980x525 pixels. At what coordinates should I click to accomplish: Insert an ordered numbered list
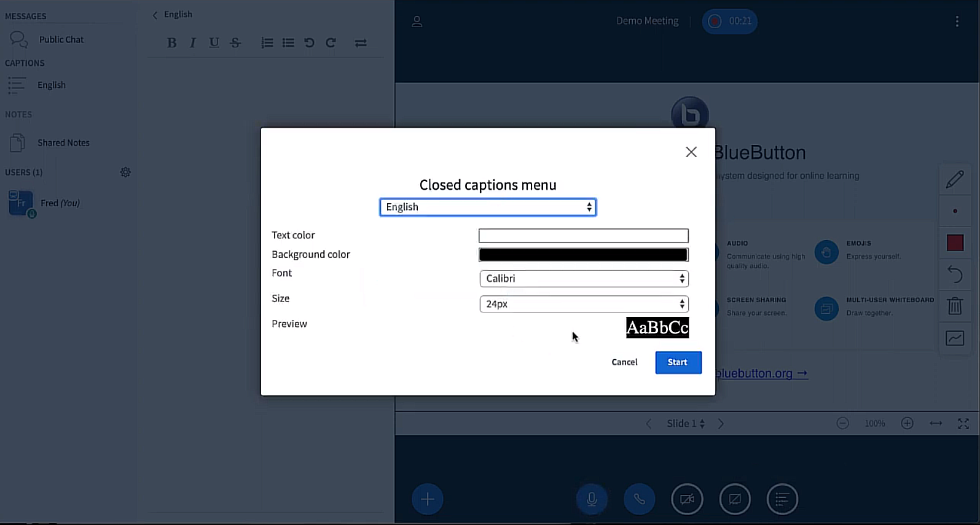coord(267,43)
